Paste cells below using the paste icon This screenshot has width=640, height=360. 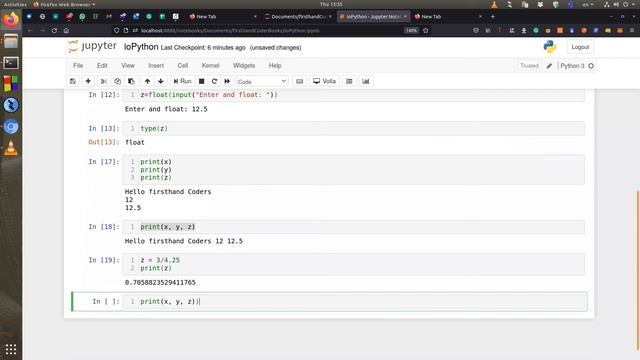click(x=131, y=81)
